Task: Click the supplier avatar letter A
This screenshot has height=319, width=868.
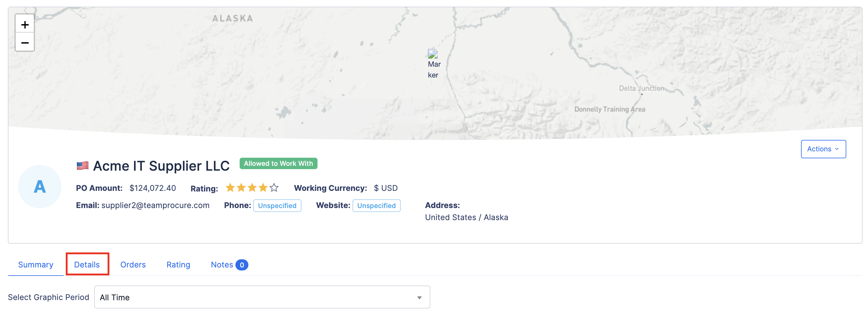Action: pyautogui.click(x=40, y=186)
